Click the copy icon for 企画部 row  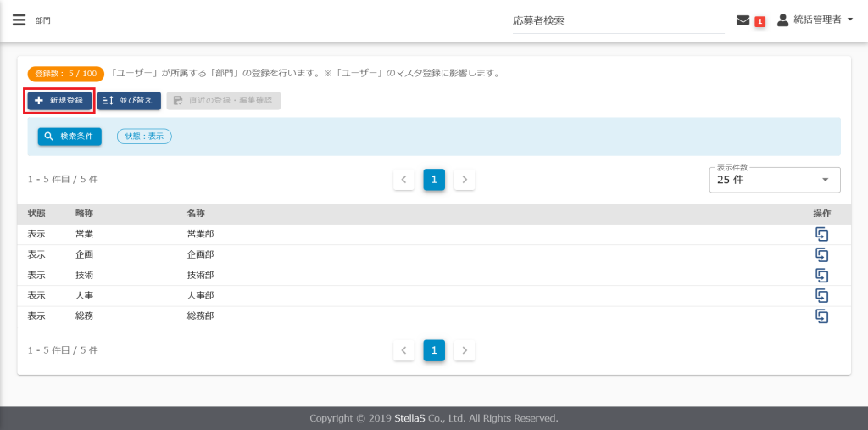pyautogui.click(x=821, y=254)
